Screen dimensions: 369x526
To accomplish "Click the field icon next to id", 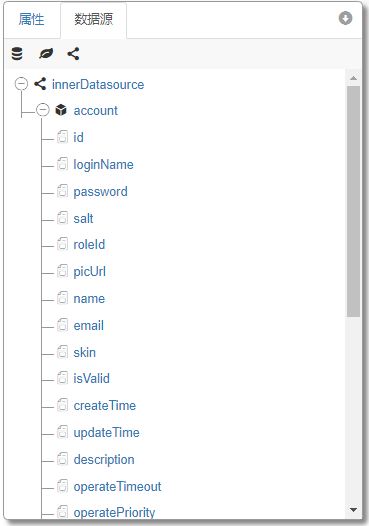I will (x=62, y=137).
